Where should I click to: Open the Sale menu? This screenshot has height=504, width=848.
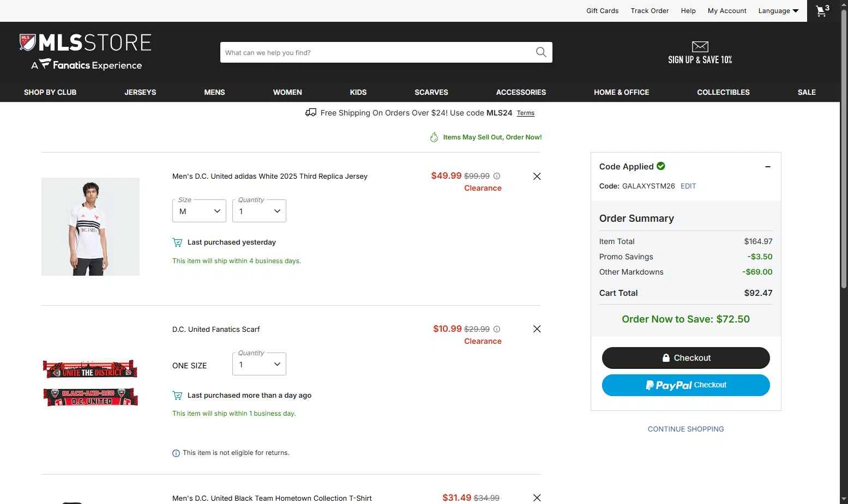coord(807,92)
